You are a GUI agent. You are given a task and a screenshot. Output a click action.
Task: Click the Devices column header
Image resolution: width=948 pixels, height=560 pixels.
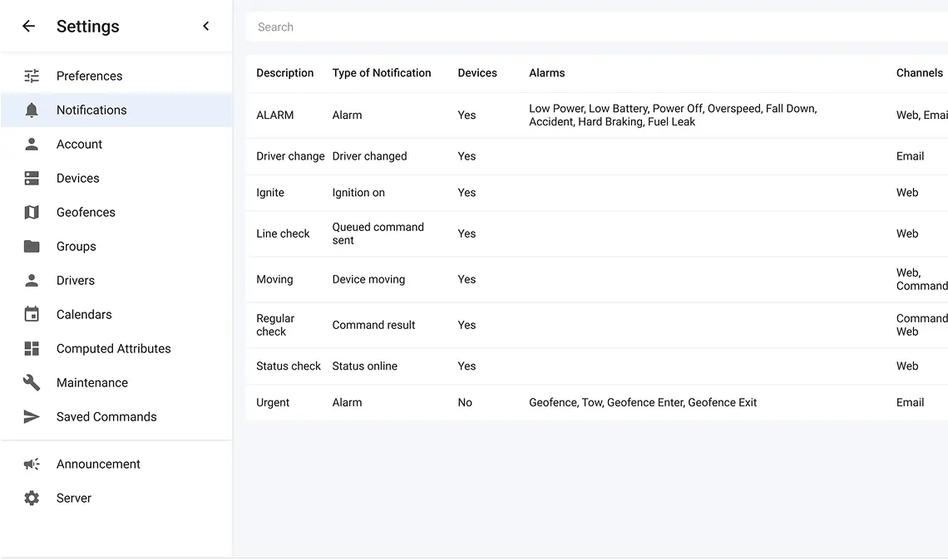click(x=477, y=72)
